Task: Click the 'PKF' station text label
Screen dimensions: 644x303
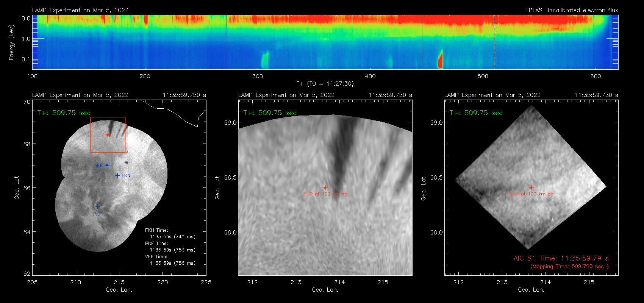Action: pos(97,214)
